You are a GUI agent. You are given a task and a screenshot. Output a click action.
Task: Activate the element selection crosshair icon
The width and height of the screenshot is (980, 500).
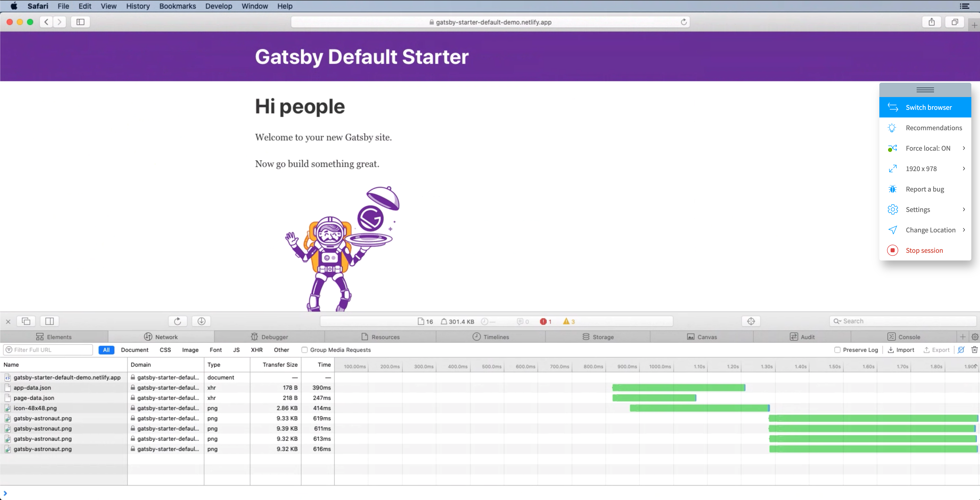[751, 321]
